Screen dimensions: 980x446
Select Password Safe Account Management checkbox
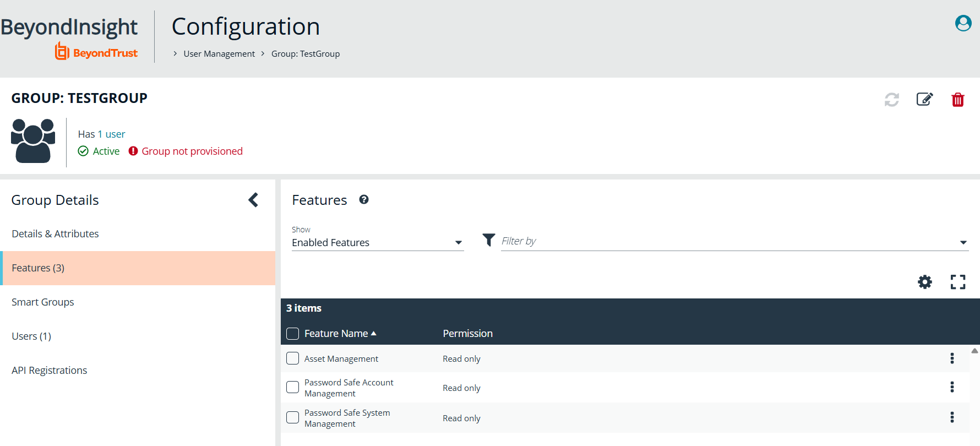tap(293, 388)
